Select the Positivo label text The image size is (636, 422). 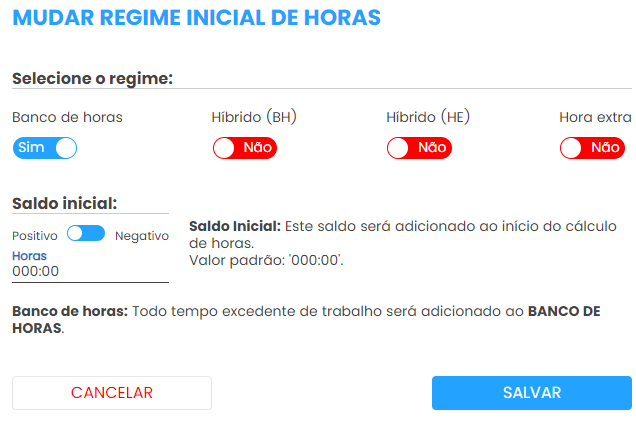point(35,236)
